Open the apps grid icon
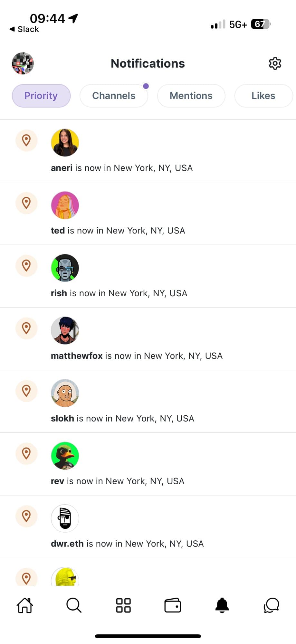 point(123,605)
